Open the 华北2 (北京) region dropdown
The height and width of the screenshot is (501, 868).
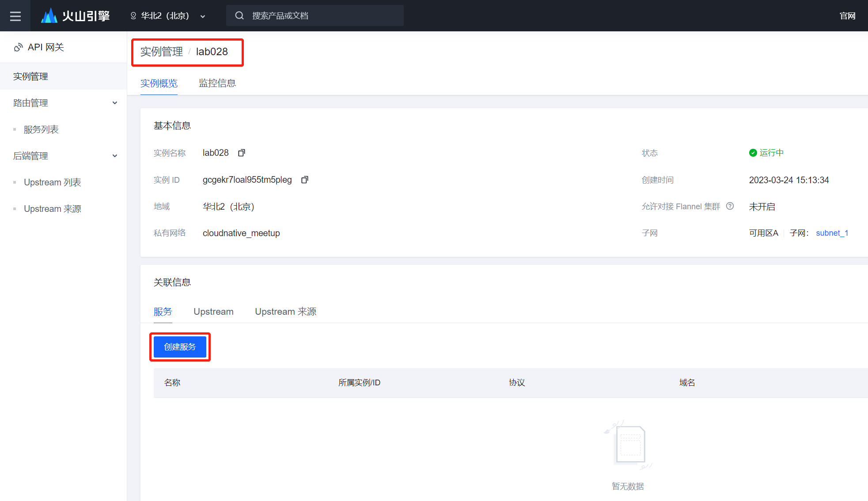tap(203, 16)
